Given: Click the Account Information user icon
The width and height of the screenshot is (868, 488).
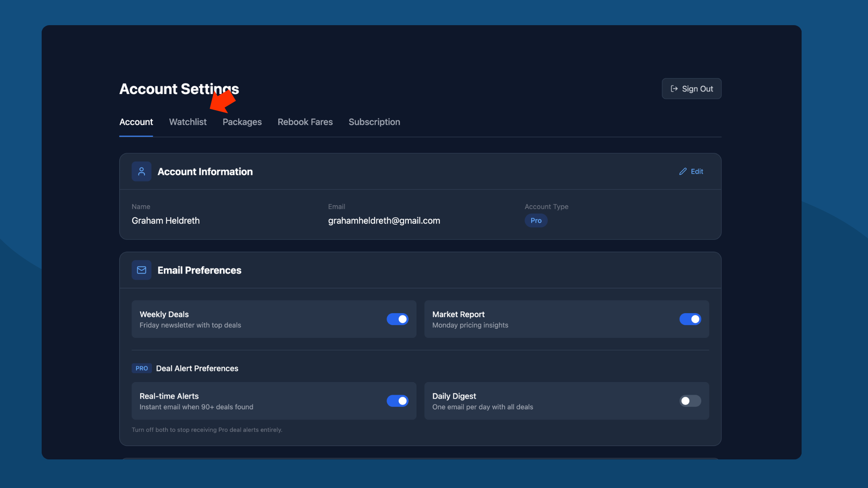Looking at the screenshot, I should [x=141, y=171].
